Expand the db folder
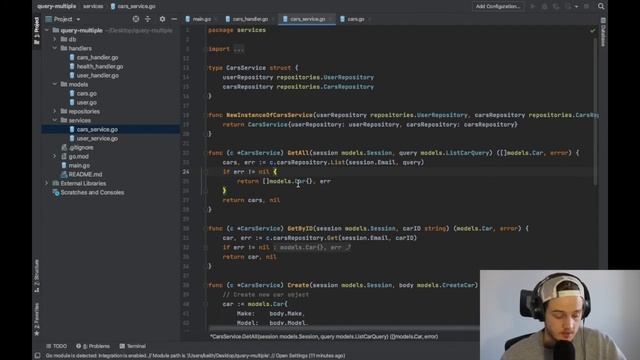This screenshot has height=360, width=640. (55, 40)
